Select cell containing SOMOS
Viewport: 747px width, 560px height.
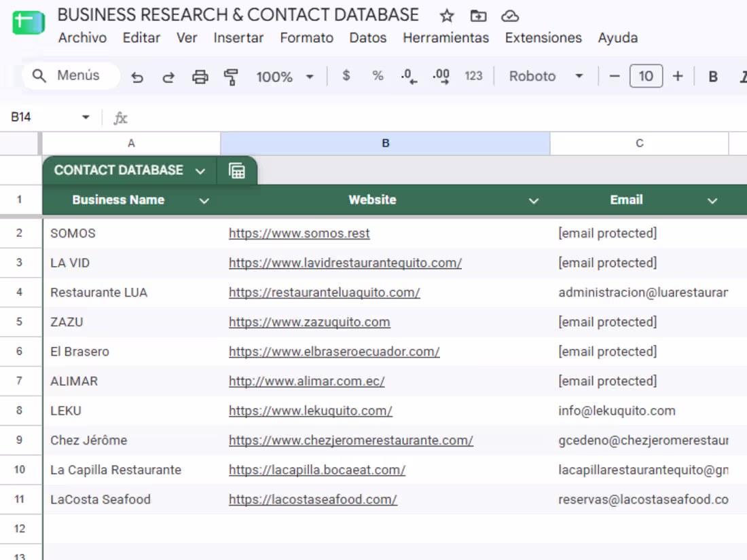(x=132, y=234)
